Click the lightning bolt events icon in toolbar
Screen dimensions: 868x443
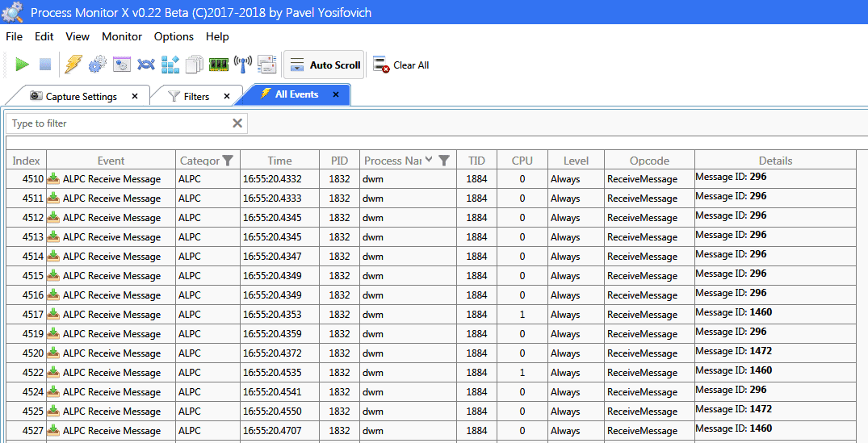pyautogui.click(x=73, y=65)
